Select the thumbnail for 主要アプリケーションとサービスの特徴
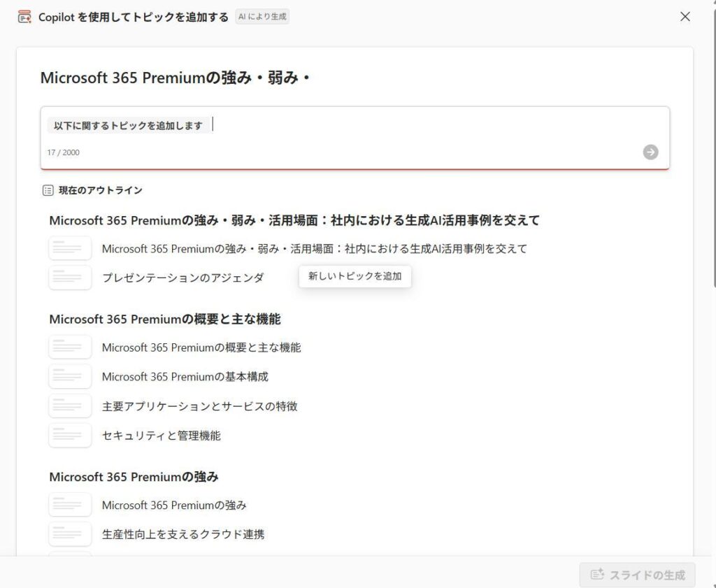The image size is (716, 588). 70,406
